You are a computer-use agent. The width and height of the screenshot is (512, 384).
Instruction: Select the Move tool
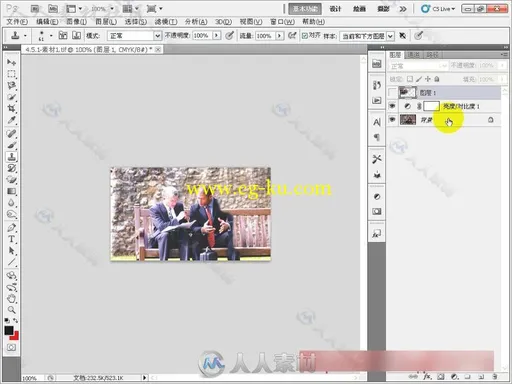(x=11, y=62)
